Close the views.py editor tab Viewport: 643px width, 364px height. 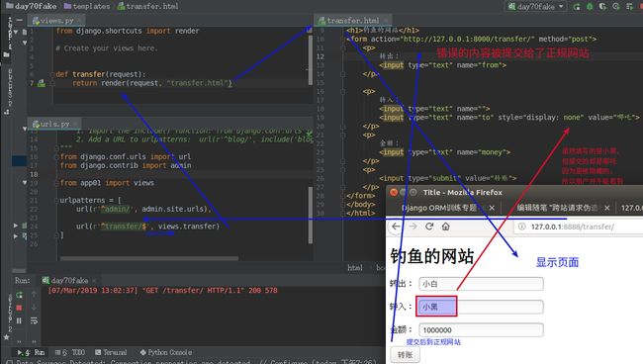(x=79, y=20)
